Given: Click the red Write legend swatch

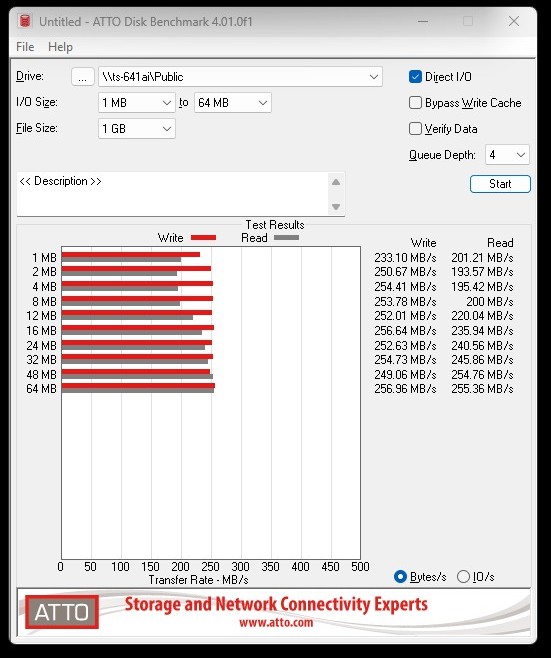Looking at the screenshot, I should 204,238.
